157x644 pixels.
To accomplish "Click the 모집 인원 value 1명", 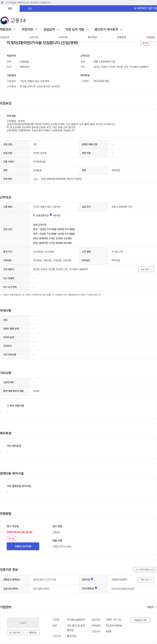I will 35,145.
